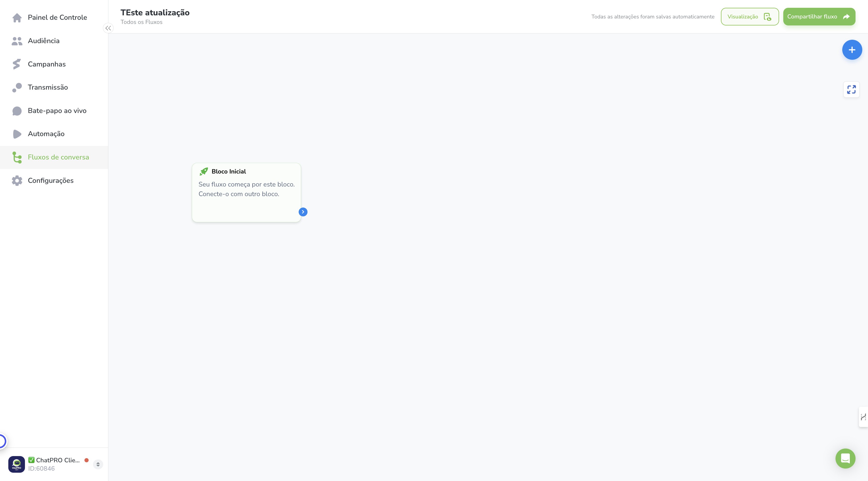Click the Audiência people icon

point(17,41)
